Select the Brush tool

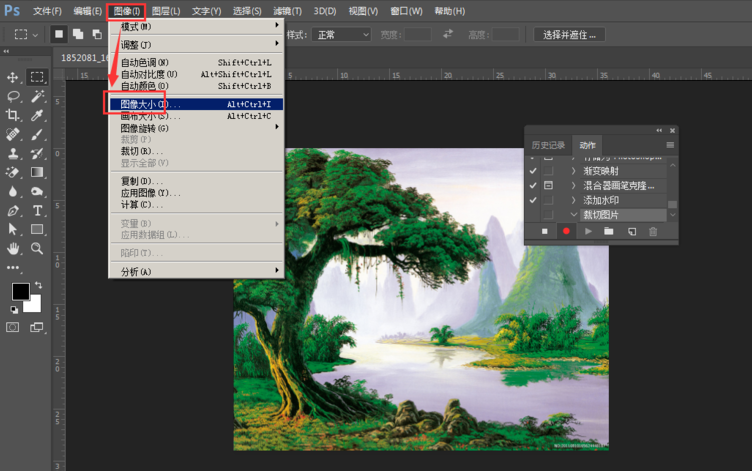coord(37,134)
